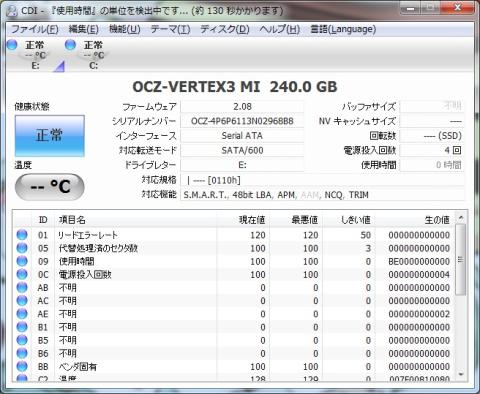
Task: Open the ファイル(F) menu
Action: (35, 29)
